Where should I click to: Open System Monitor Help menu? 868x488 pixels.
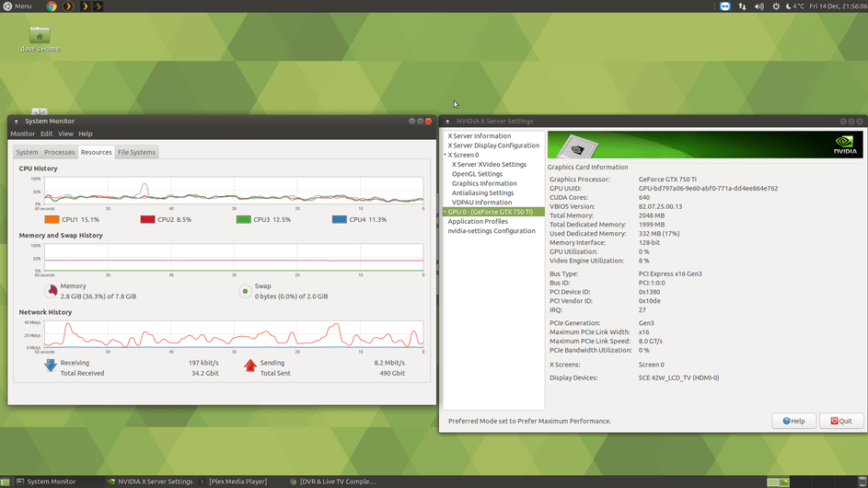pos(86,134)
